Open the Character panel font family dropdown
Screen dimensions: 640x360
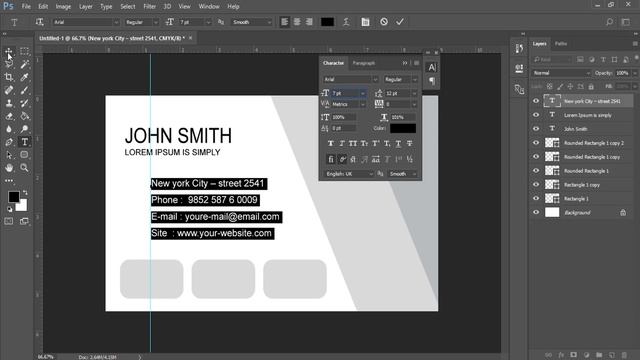point(375,80)
